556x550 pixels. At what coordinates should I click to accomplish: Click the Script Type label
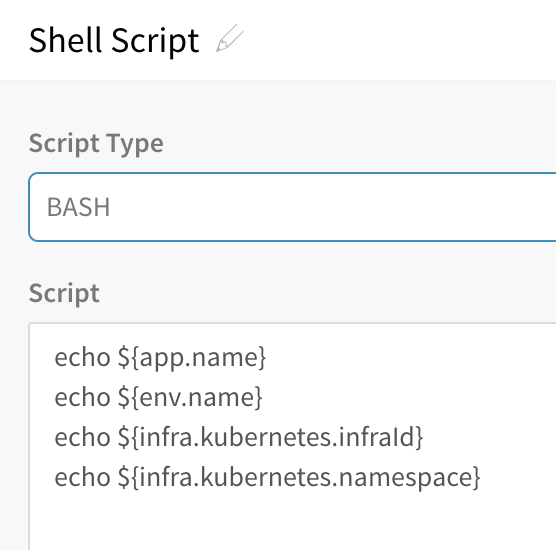[x=96, y=143]
